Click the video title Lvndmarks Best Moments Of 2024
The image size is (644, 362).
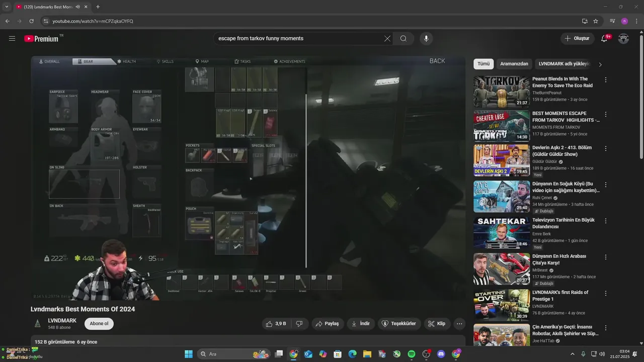coord(83,309)
